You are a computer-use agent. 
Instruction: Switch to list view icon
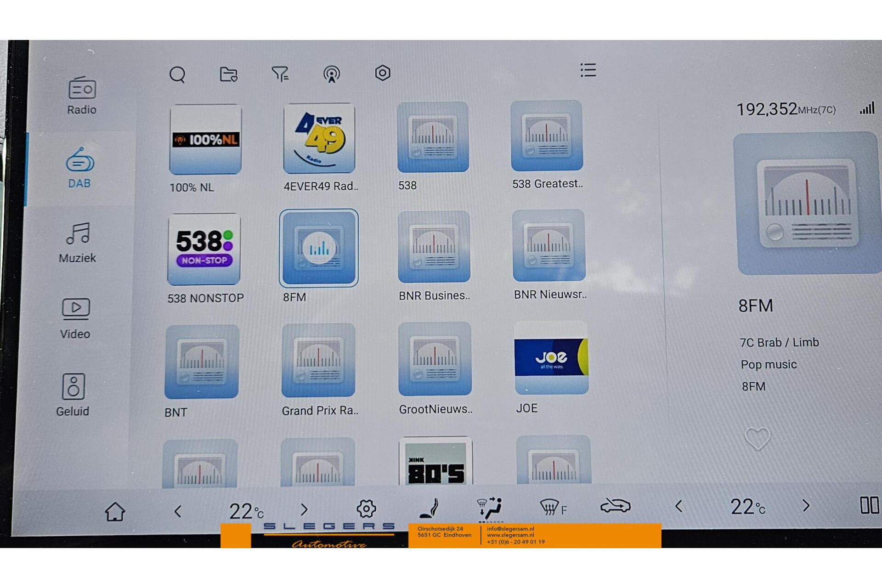click(x=588, y=70)
